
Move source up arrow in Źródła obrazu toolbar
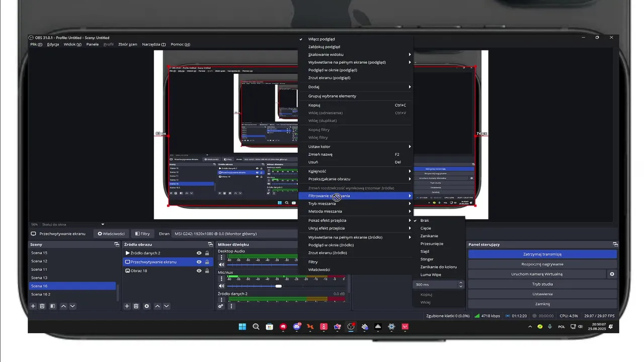click(157, 306)
